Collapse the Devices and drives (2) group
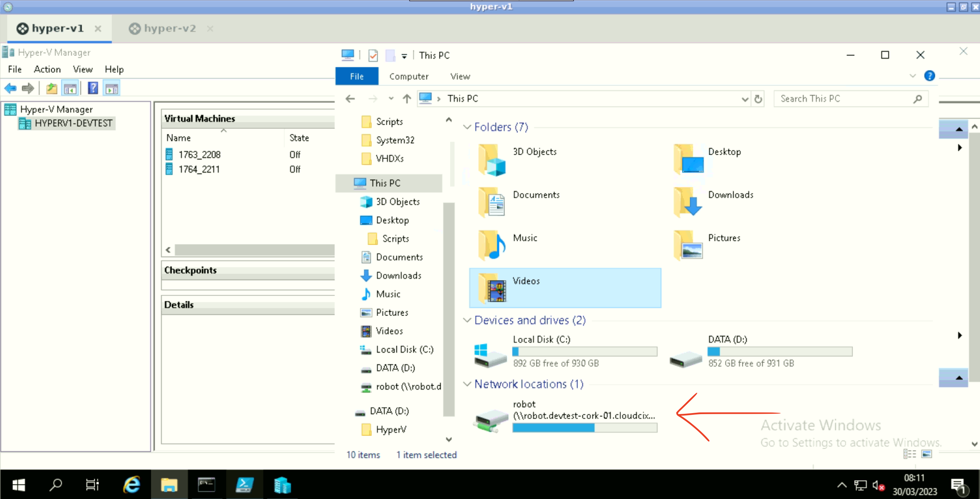Image resolution: width=980 pixels, height=499 pixels. tap(467, 320)
